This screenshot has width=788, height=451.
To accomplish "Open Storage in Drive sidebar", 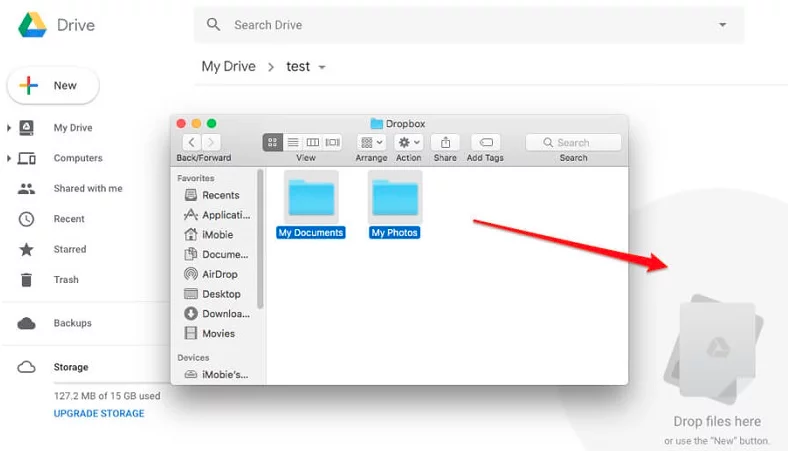I will tap(70, 367).
